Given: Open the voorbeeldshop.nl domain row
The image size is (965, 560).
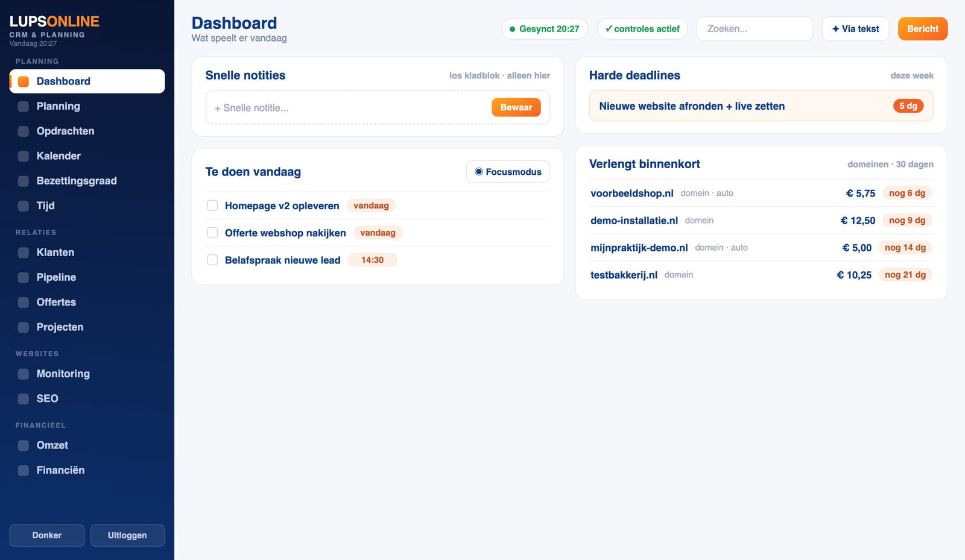Looking at the screenshot, I should pyautogui.click(x=761, y=193).
